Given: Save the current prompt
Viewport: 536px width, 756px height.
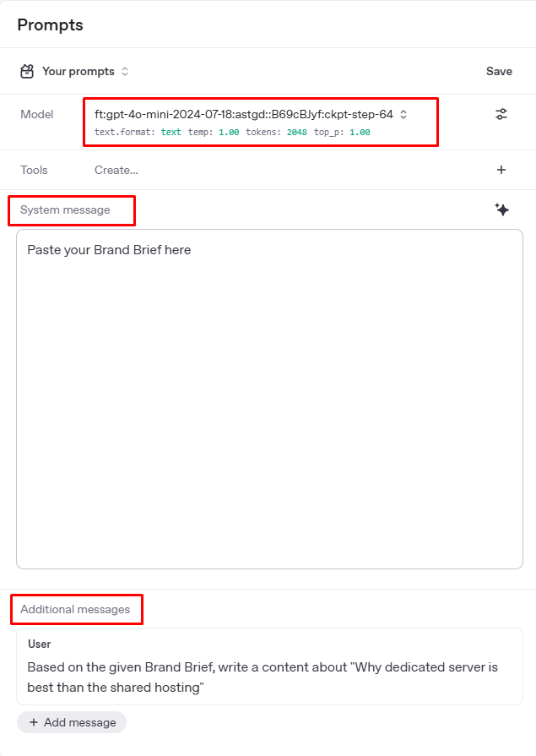Looking at the screenshot, I should (499, 71).
